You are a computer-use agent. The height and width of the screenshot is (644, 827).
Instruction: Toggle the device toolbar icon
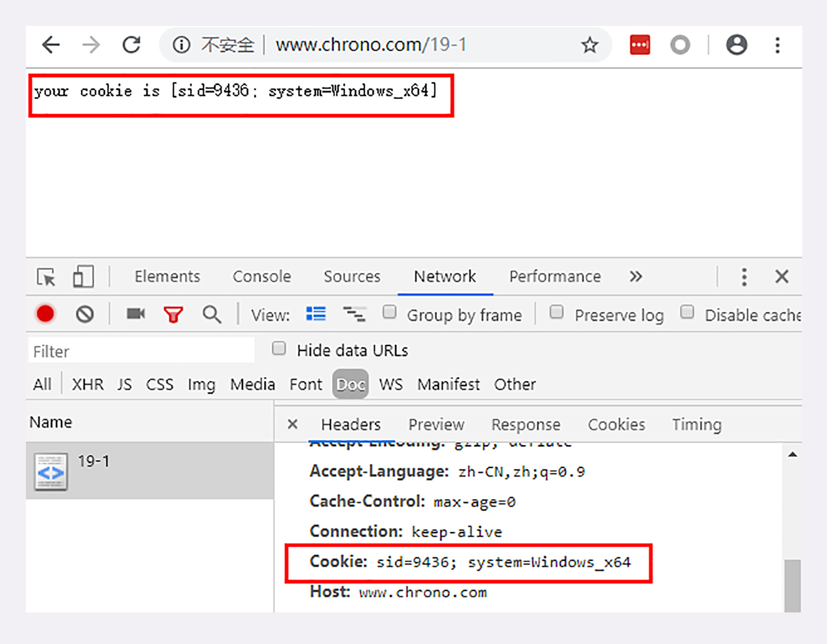(x=83, y=276)
